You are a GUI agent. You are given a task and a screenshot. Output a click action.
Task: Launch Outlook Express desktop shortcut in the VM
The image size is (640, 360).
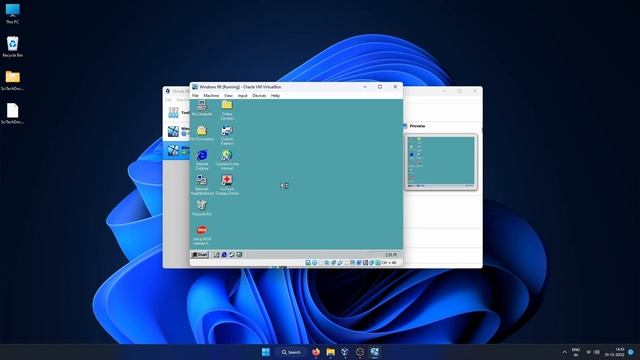[227, 135]
